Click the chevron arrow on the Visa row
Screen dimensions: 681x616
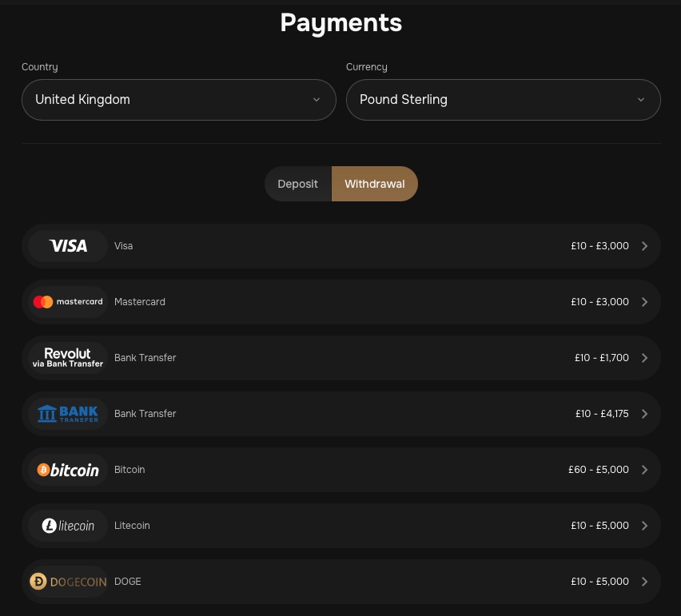644,245
